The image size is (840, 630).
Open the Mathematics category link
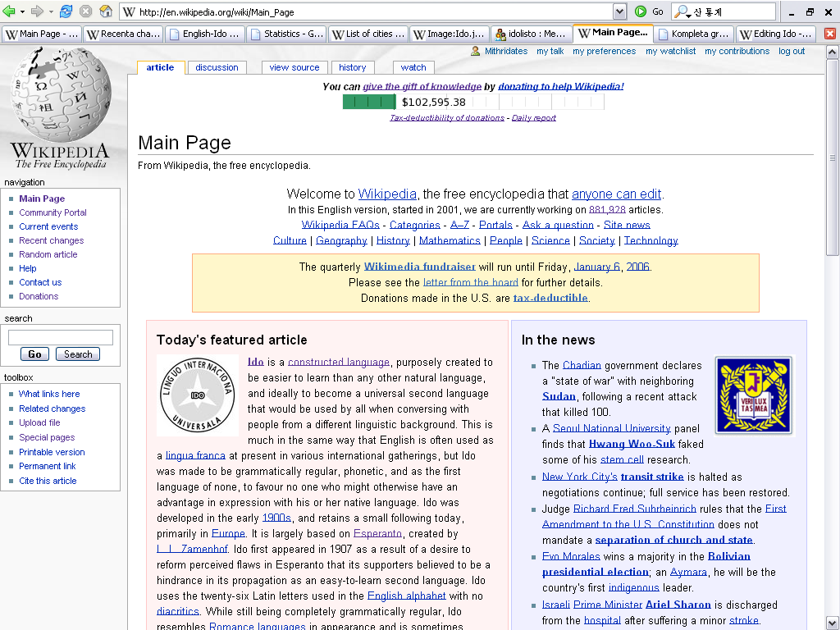click(x=450, y=240)
